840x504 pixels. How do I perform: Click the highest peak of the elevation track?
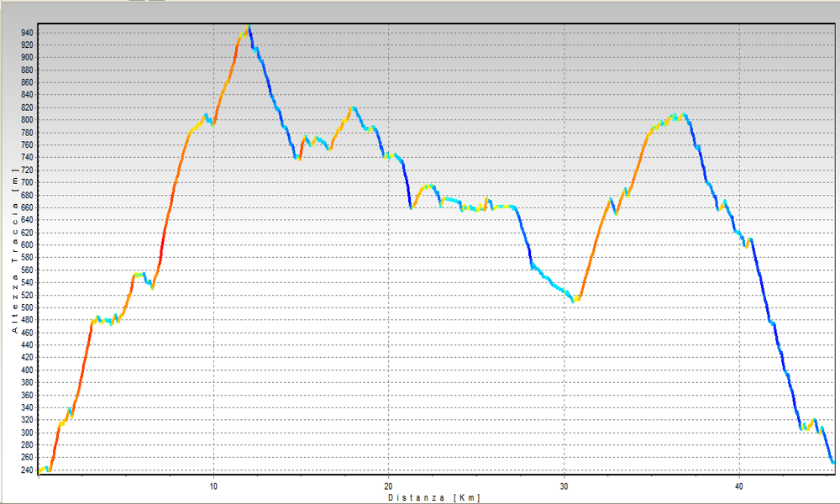(x=248, y=29)
